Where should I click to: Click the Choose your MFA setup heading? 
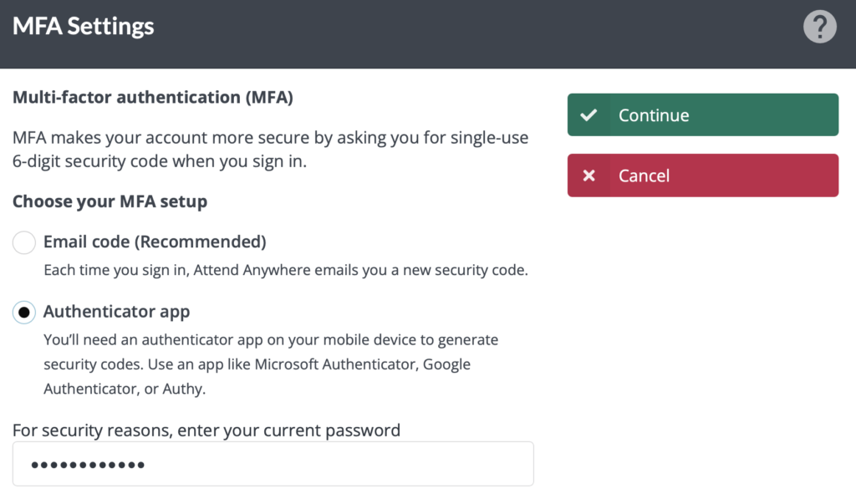[x=110, y=201]
